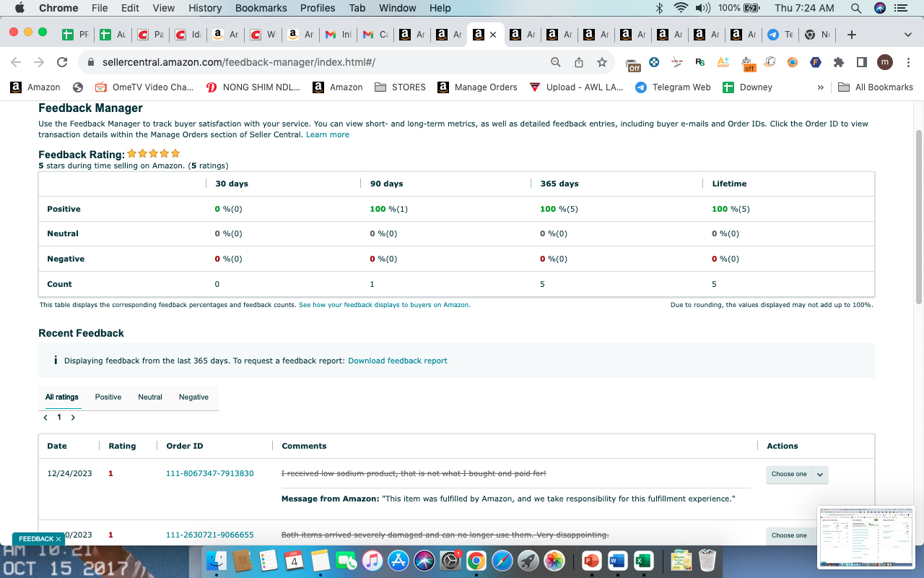Click the Wi-Fi status icon
The height and width of the screenshot is (578, 924).
(x=680, y=8)
